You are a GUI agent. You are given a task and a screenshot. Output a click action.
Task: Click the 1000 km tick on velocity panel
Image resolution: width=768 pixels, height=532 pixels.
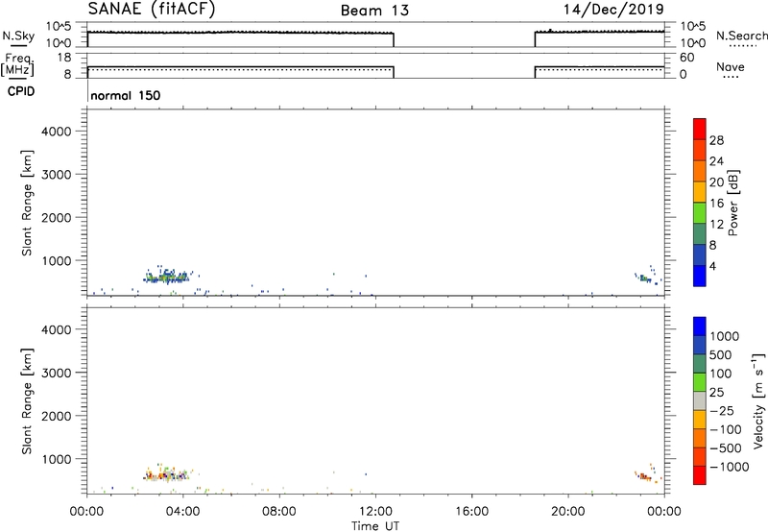point(56,459)
